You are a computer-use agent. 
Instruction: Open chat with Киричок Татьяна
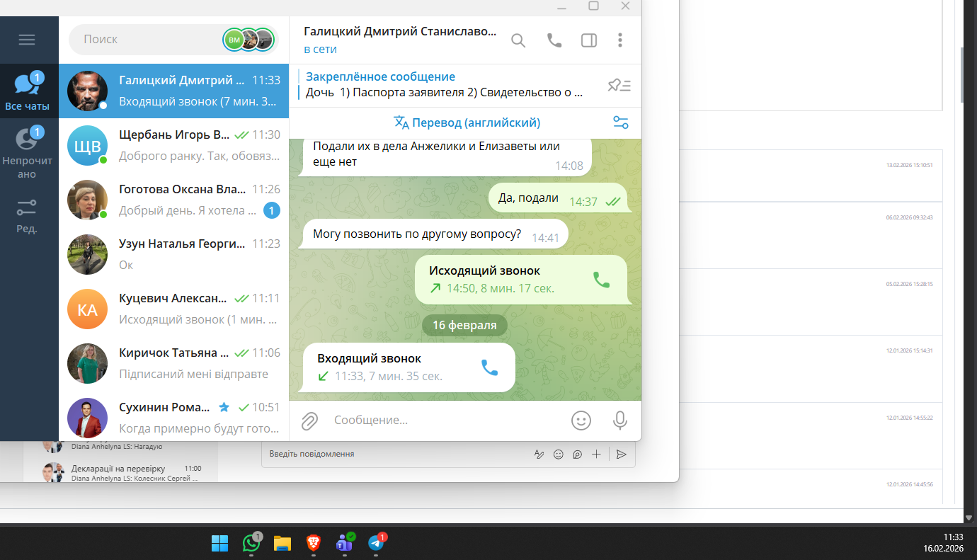pos(173,363)
